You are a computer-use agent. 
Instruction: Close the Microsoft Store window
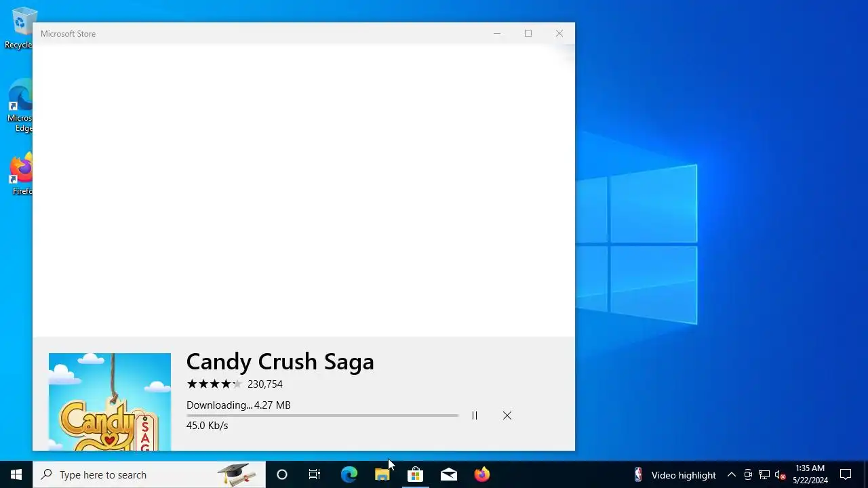point(559,33)
